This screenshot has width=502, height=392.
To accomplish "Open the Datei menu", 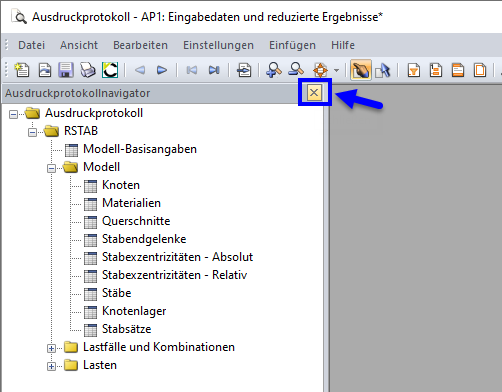I will (x=31, y=45).
